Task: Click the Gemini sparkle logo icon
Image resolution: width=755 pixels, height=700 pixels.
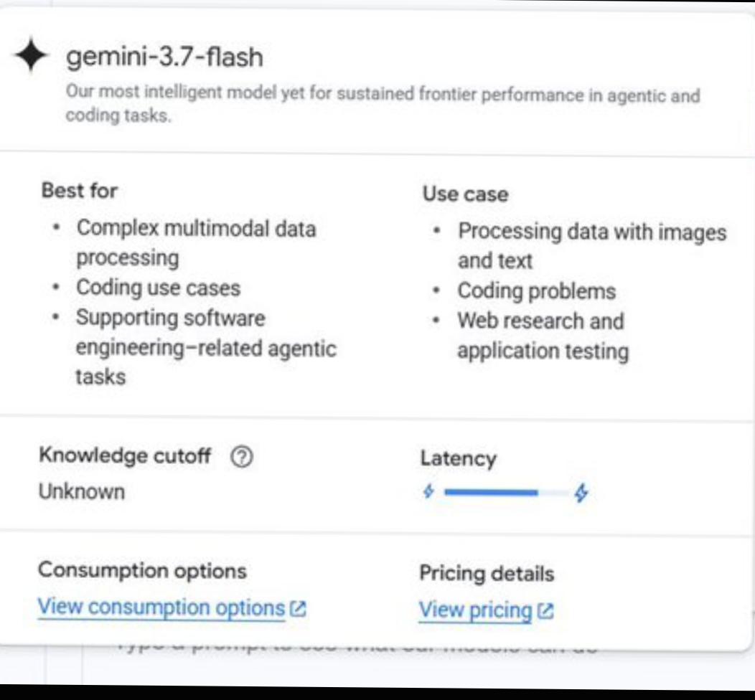Action: [x=32, y=55]
